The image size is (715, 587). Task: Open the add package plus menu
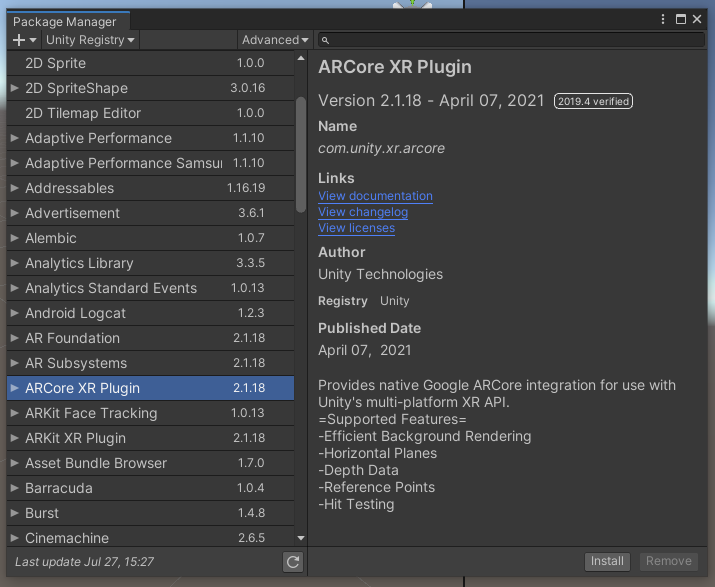click(x=24, y=40)
